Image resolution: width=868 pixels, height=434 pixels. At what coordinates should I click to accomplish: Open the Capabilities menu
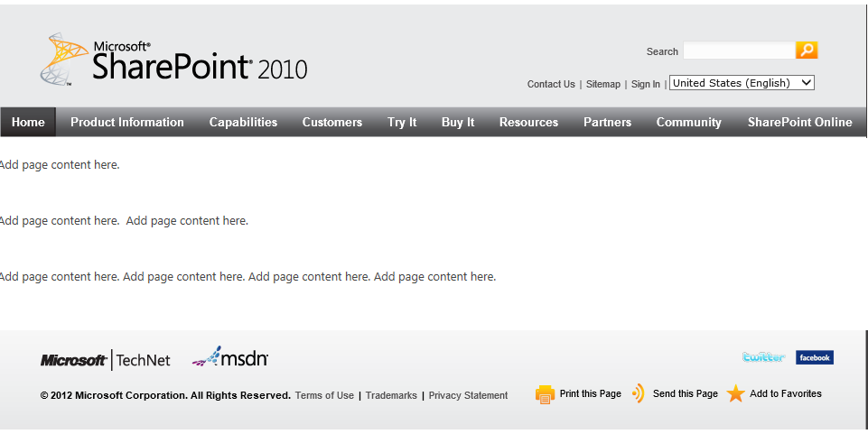point(243,122)
